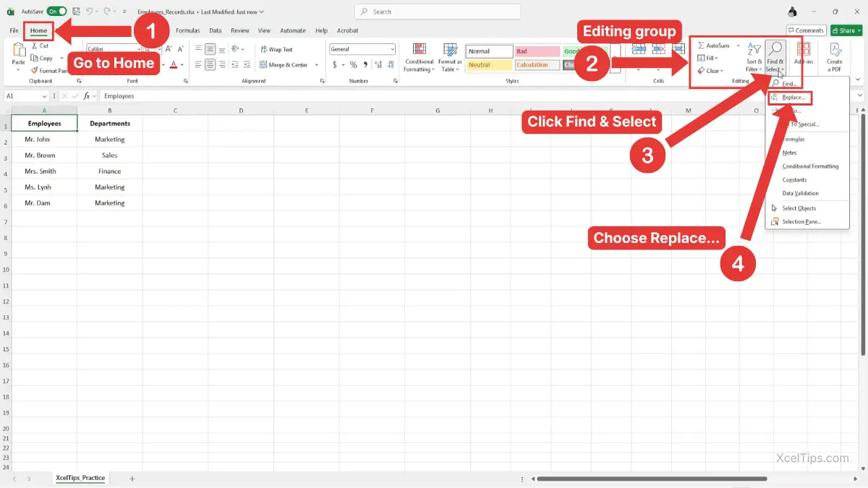Expand the AutoSum dropdown arrow

coord(739,46)
